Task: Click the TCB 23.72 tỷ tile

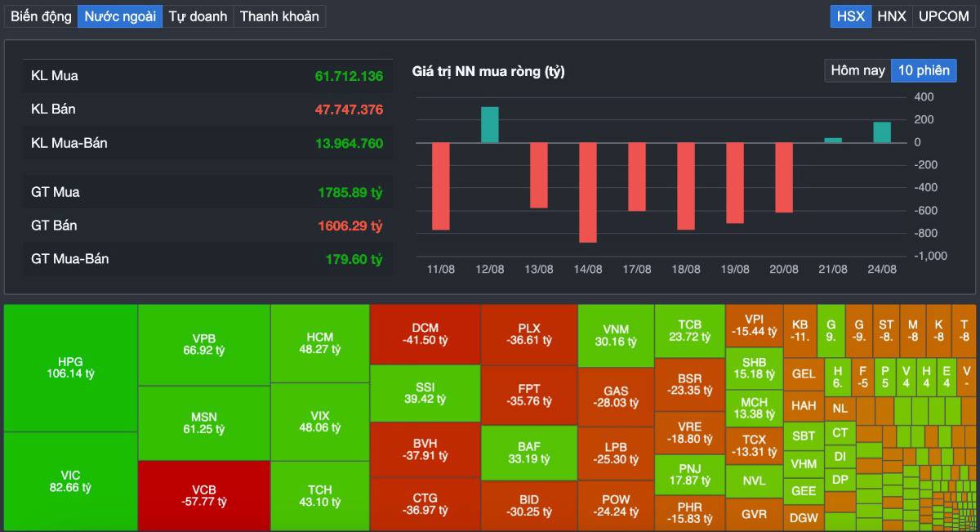Action: tap(690, 331)
